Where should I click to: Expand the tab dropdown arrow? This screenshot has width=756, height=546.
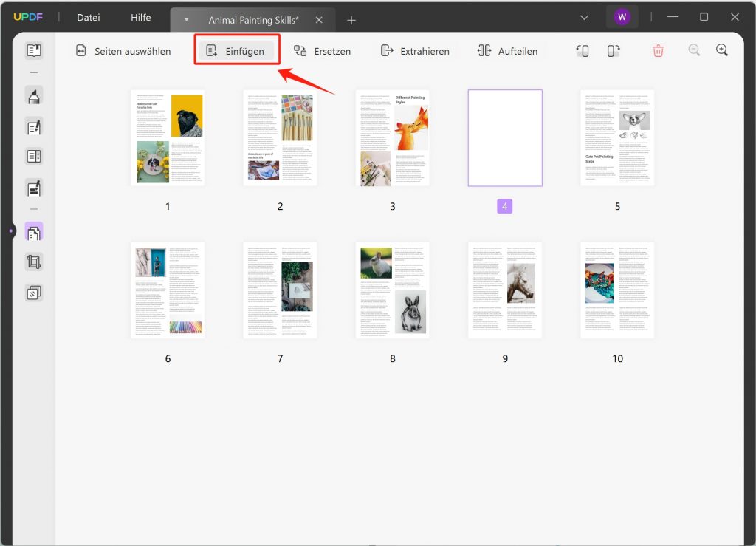(x=186, y=20)
